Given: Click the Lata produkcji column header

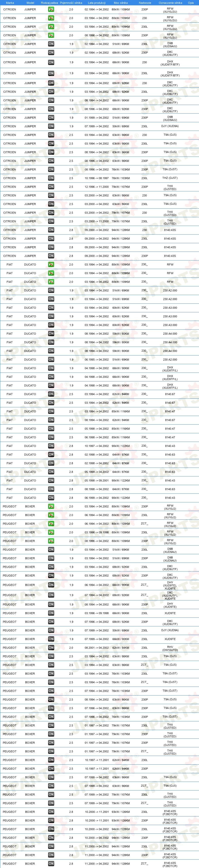Looking at the screenshot, I should point(97,3).
